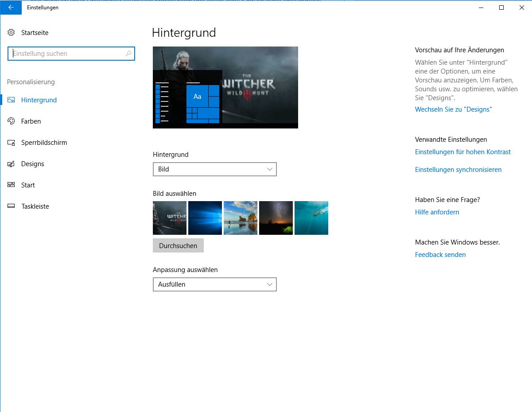Click 'Feedback senden' link
Viewport: 532px width, 412px height.
pyautogui.click(x=440, y=255)
